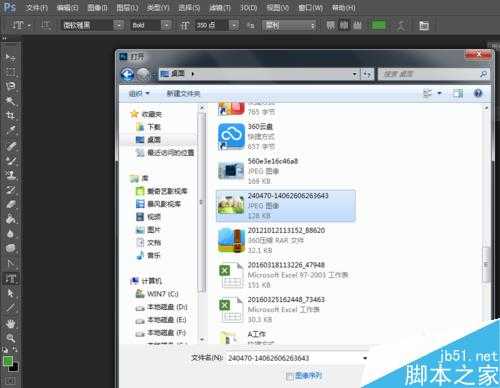Select the Horizontal Type tool
Image resolution: width=500 pixels, height=388 pixels.
point(10,278)
